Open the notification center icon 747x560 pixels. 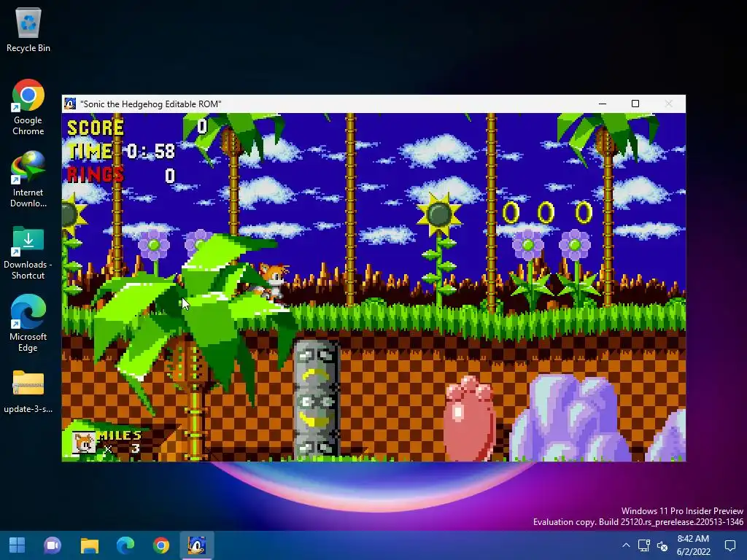point(729,545)
